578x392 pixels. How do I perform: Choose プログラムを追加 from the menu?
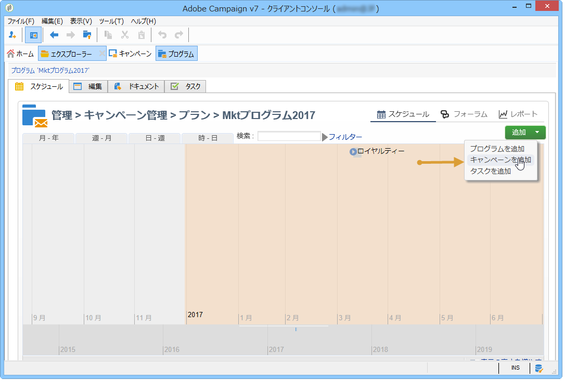(497, 149)
